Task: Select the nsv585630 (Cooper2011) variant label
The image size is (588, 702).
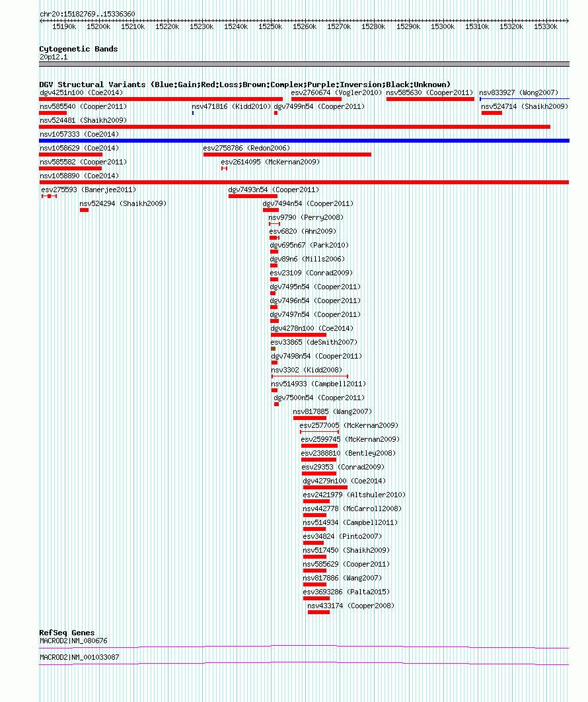Action: pyautogui.click(x=429, y=92)
